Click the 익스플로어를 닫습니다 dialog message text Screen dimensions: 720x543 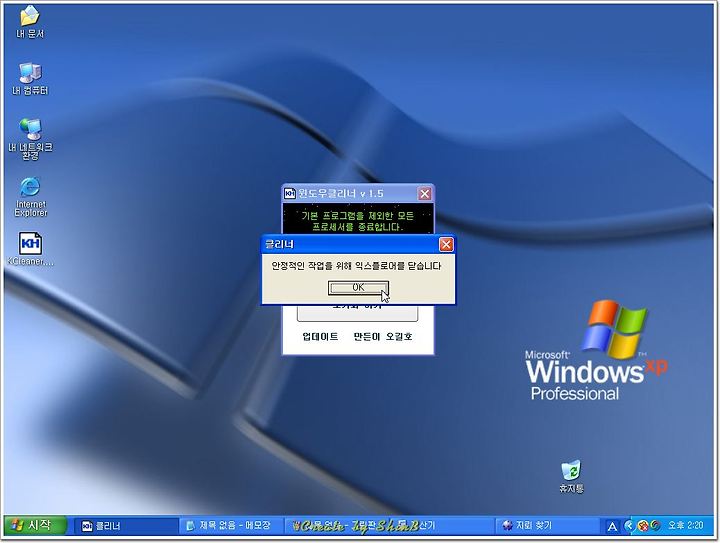click(356, 266)
